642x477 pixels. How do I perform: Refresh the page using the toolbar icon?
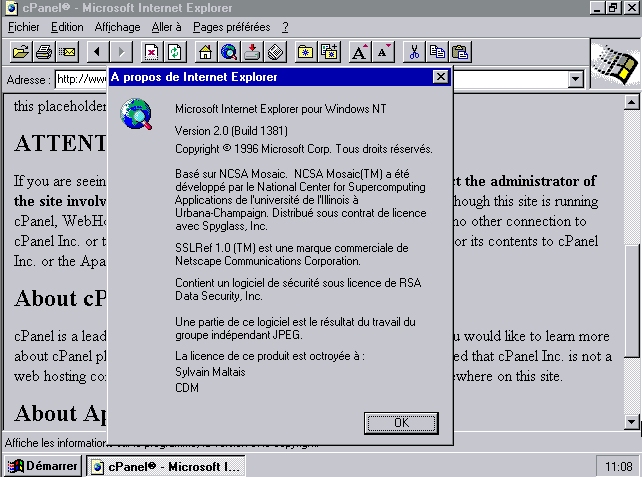(174, 51)
